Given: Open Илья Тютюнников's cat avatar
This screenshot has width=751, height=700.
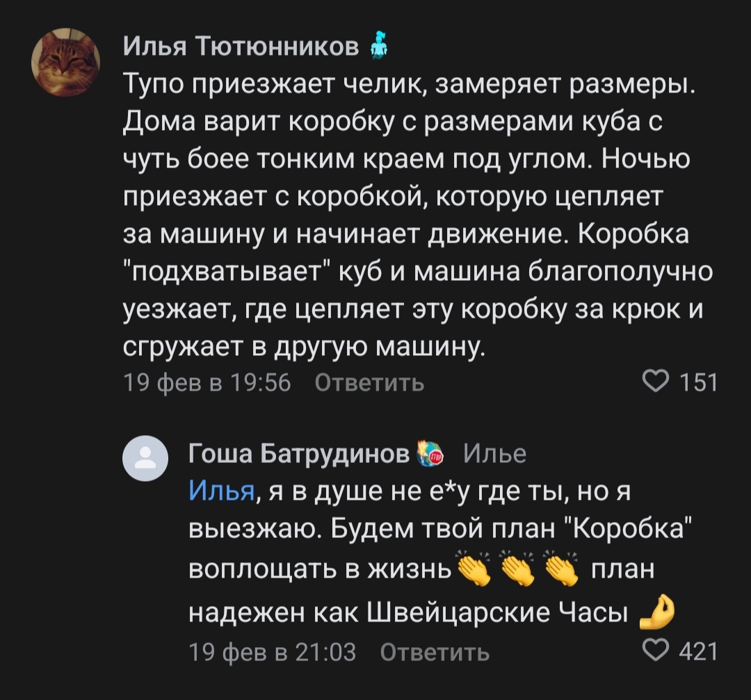Looking at the screenshot, I should click(65, 63).
